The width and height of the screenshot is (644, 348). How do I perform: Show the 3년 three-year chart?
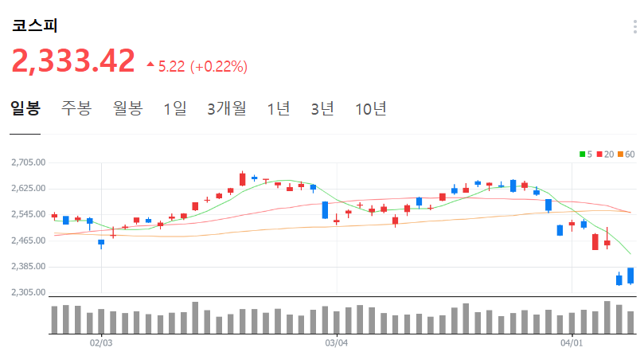322,109
